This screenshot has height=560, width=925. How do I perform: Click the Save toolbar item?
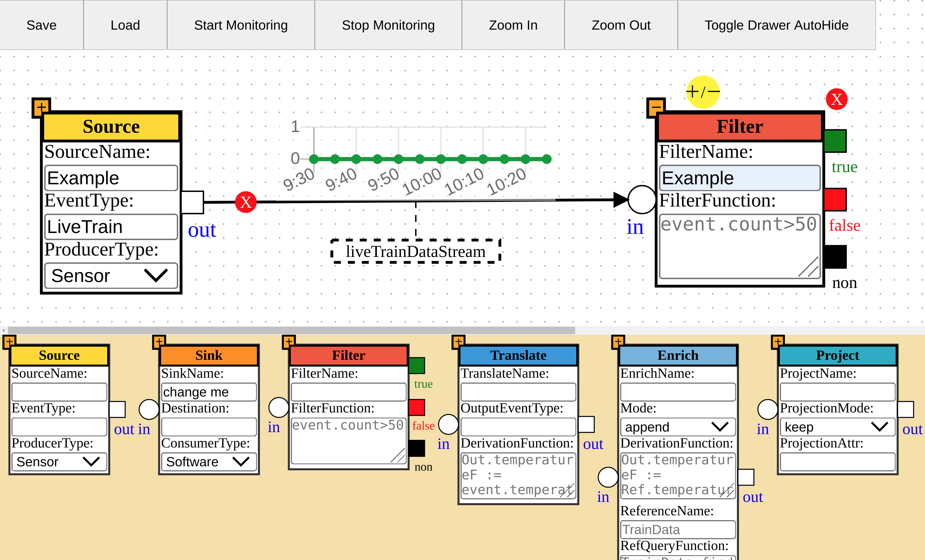click(41, 25)
